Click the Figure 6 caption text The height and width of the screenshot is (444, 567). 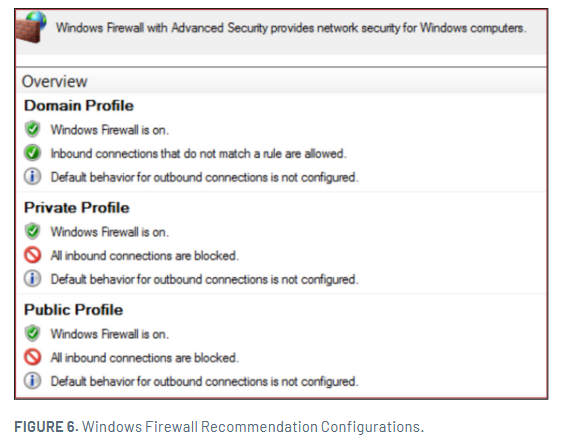click(219, 427)
